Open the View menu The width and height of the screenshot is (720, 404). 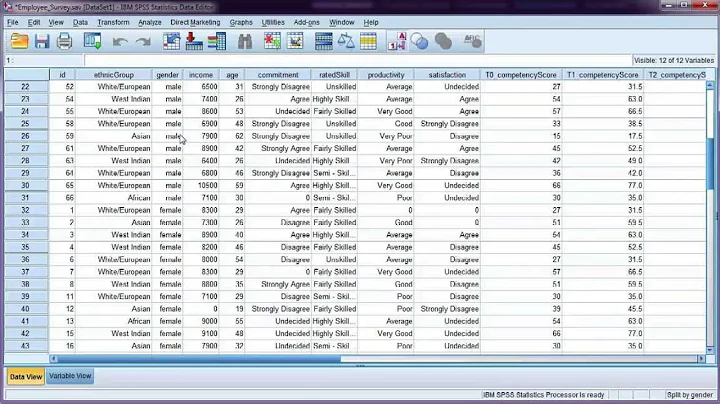pos(56,22)
